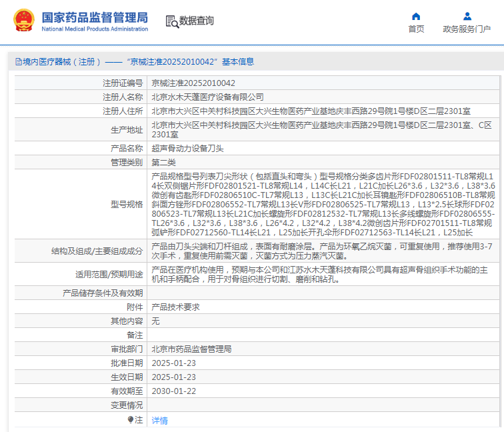Click the 产品技术要求 attachment cell
The height and width of the screenshot is (432, 504).
tap(175, 307)
